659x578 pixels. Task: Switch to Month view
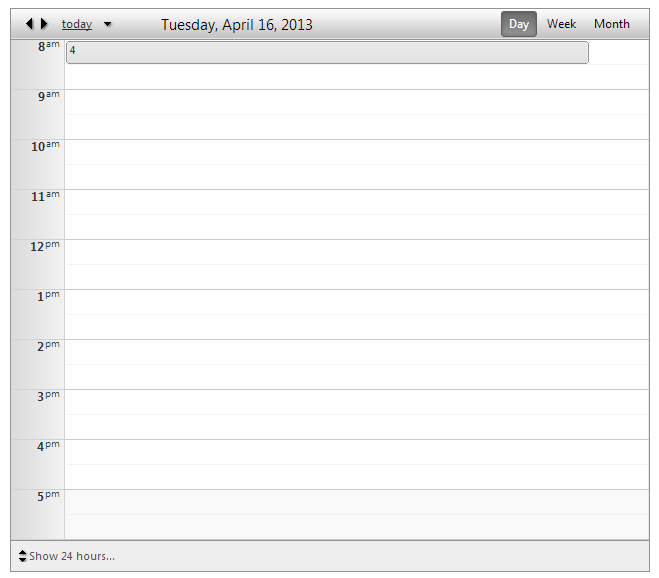coord(611,24)
